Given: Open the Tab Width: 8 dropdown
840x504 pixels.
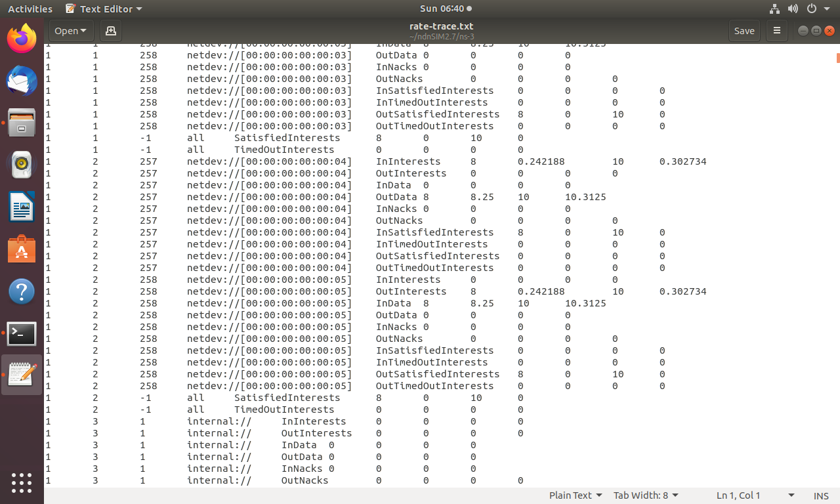Looking at the screenshot, I should (x=646, y=495).
